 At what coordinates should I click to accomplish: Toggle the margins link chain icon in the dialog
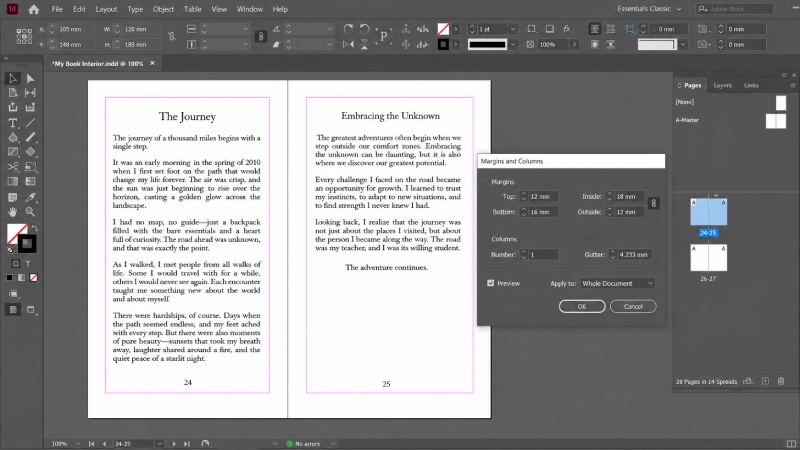653,203
